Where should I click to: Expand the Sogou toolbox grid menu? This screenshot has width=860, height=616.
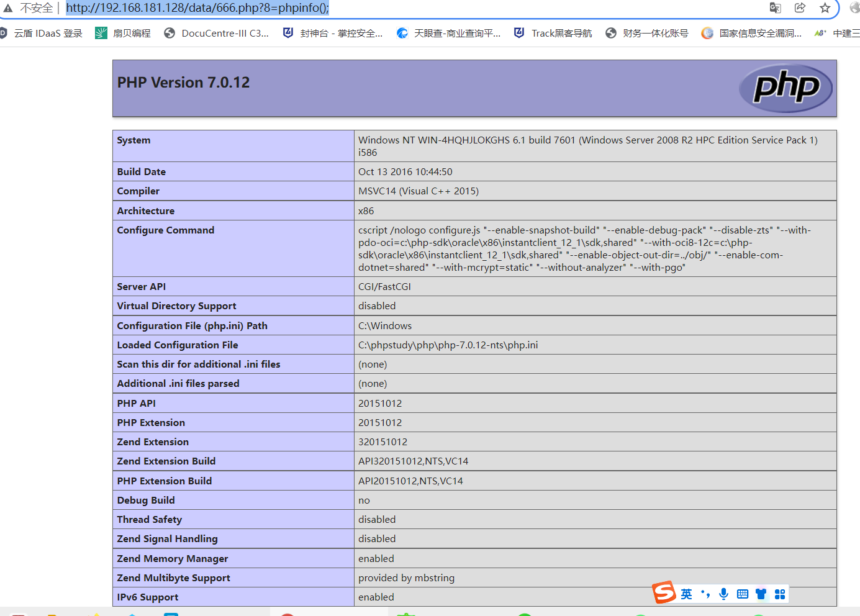tap(779, 594)
